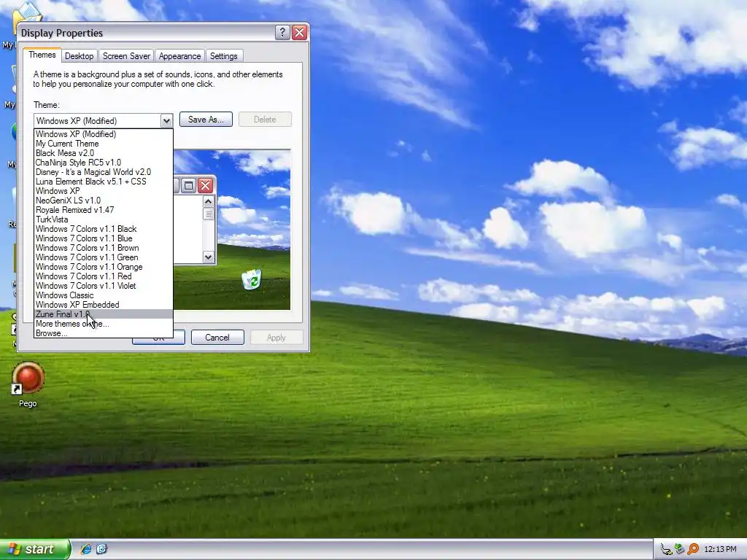Pick the TurkVista theme
Screen dimensions: 747x560
point(104,219)
